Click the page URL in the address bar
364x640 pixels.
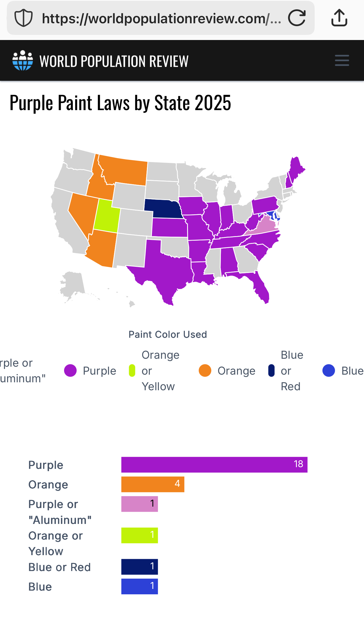pyautogui.click(x=162, y=18)
